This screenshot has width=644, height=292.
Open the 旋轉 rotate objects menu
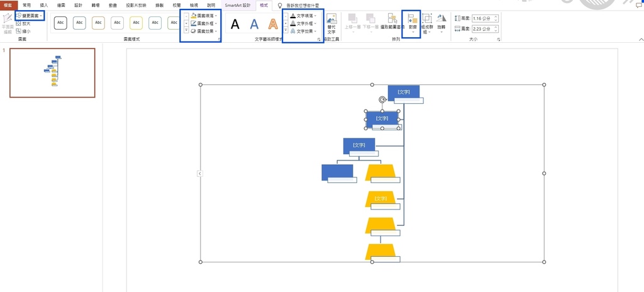[441, 23]
